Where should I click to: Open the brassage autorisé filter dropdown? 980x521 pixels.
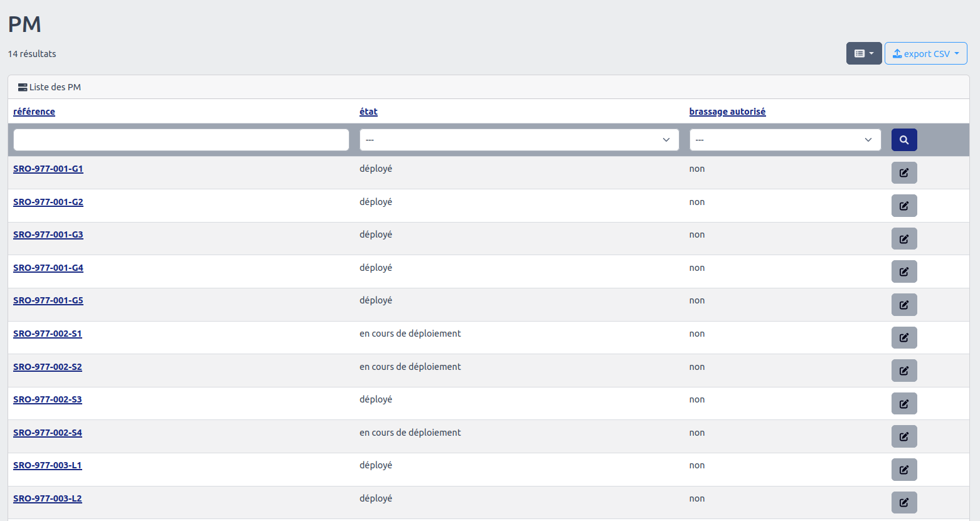[x=784, y=140]
